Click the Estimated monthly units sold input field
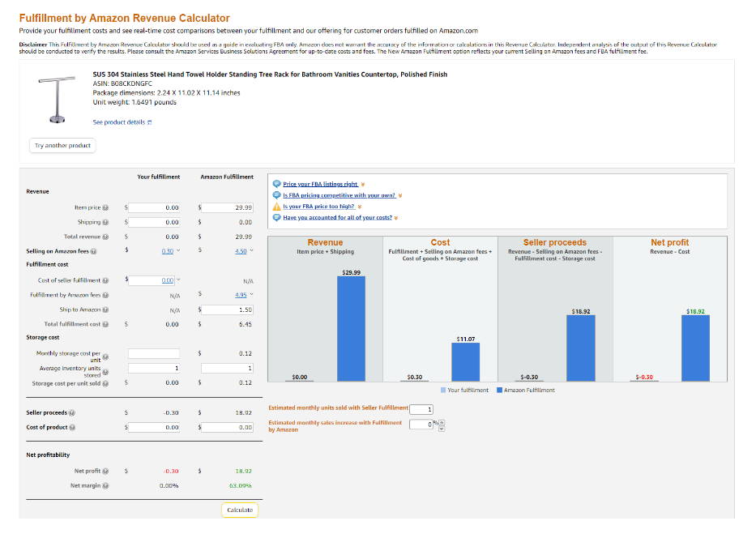 [x=421, y=409]
